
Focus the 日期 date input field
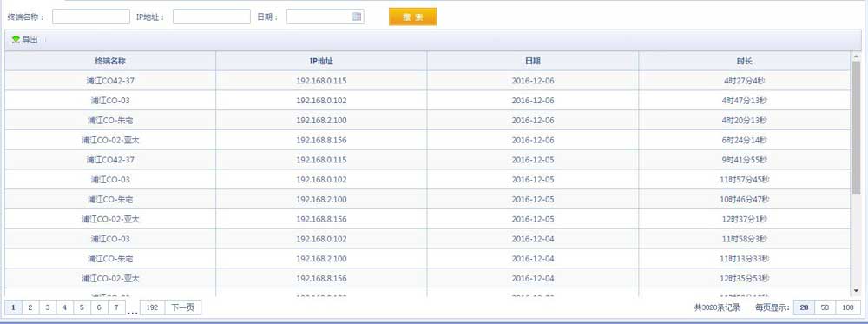[x=325, y=17]
